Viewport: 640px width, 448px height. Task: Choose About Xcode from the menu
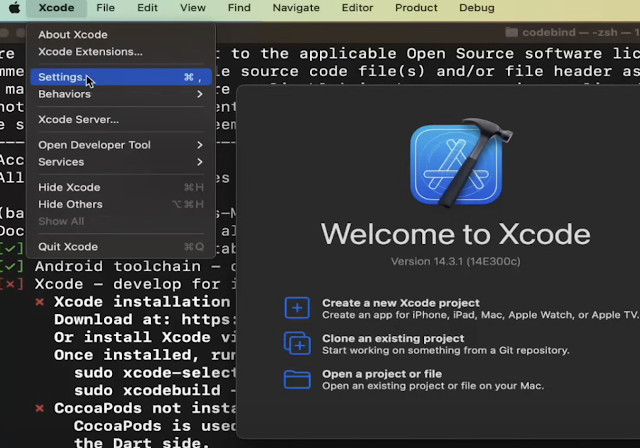(121, 35)
